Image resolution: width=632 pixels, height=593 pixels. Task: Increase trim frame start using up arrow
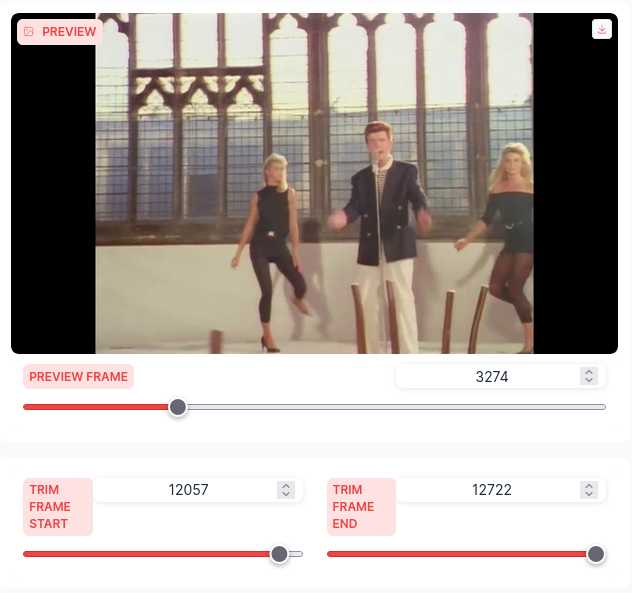pyautogui.click(x=286, y=486)
